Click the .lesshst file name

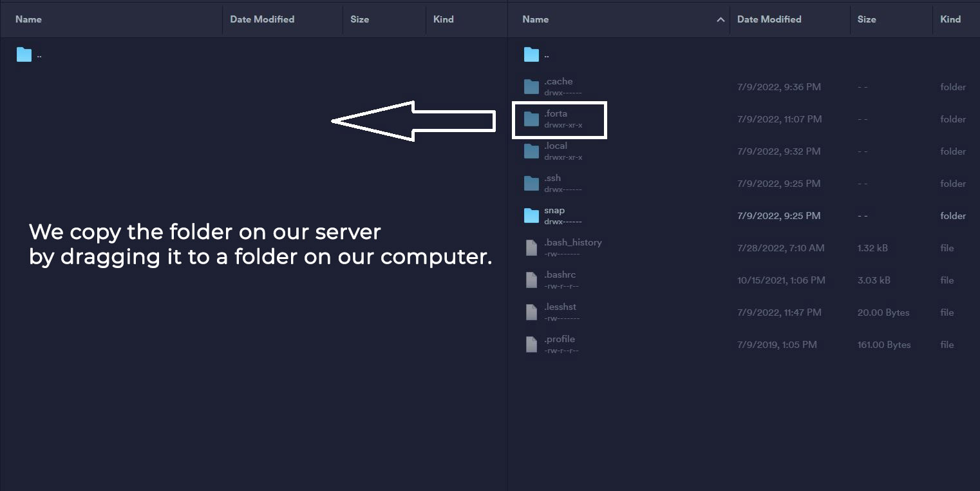tap(560, 307)
